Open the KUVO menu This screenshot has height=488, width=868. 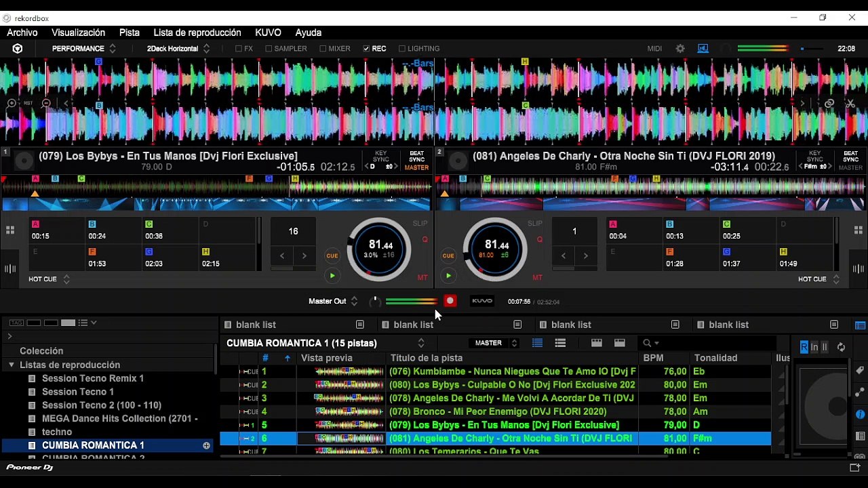(x=268, y=33)
